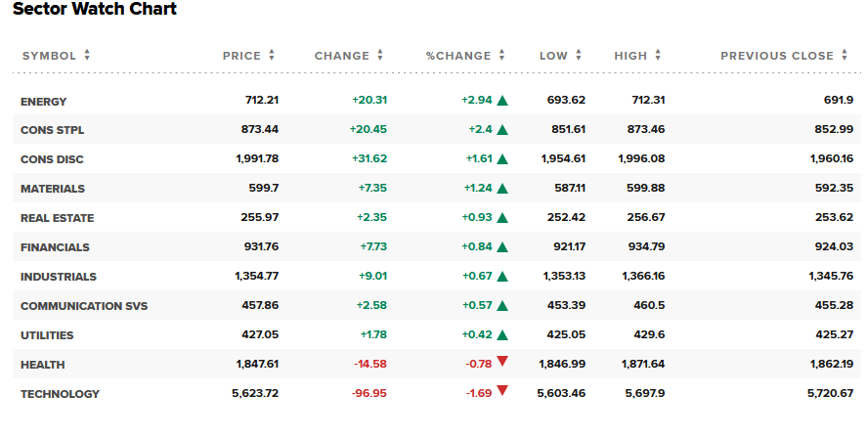
Task: Click the green up triangle for ENERGY
Action: 502,100
